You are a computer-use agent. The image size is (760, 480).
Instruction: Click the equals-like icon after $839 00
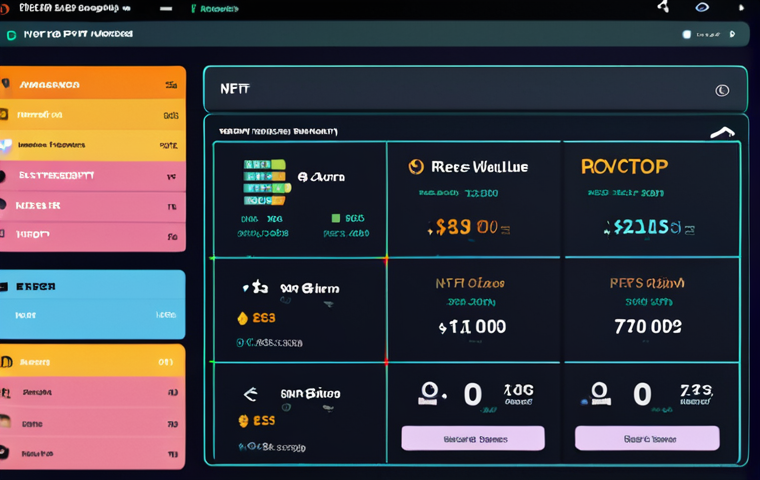[505, 230]
